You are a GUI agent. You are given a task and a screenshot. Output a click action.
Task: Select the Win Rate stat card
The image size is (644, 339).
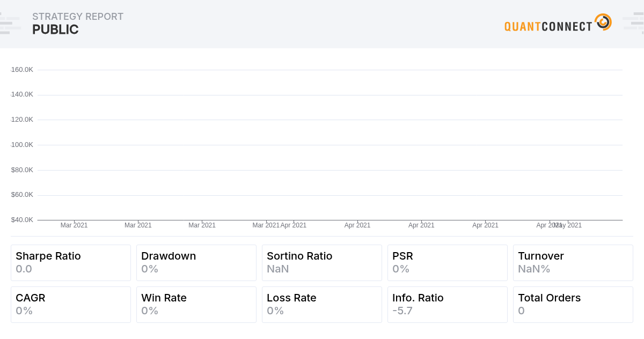pyautogui.click(x=196, y=304)
